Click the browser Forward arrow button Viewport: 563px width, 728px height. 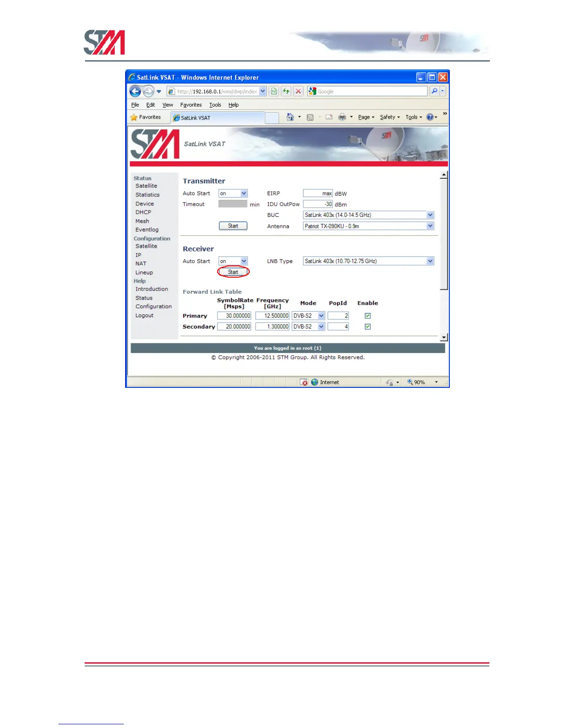pos(148,91)
